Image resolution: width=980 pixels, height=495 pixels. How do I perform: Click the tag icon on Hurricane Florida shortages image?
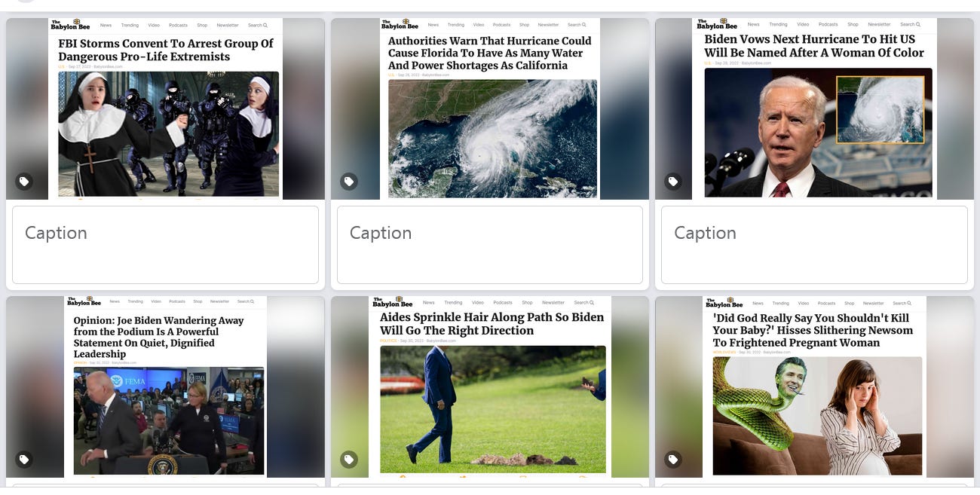(348, 182)
